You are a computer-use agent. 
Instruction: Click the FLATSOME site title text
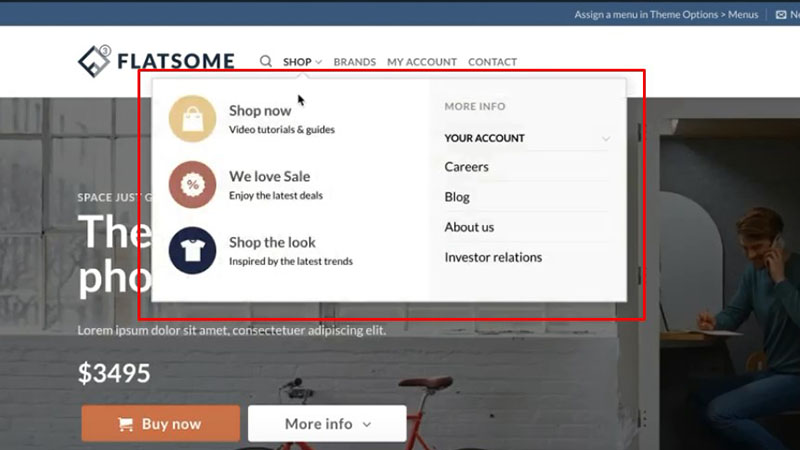(x=176, y=61)
